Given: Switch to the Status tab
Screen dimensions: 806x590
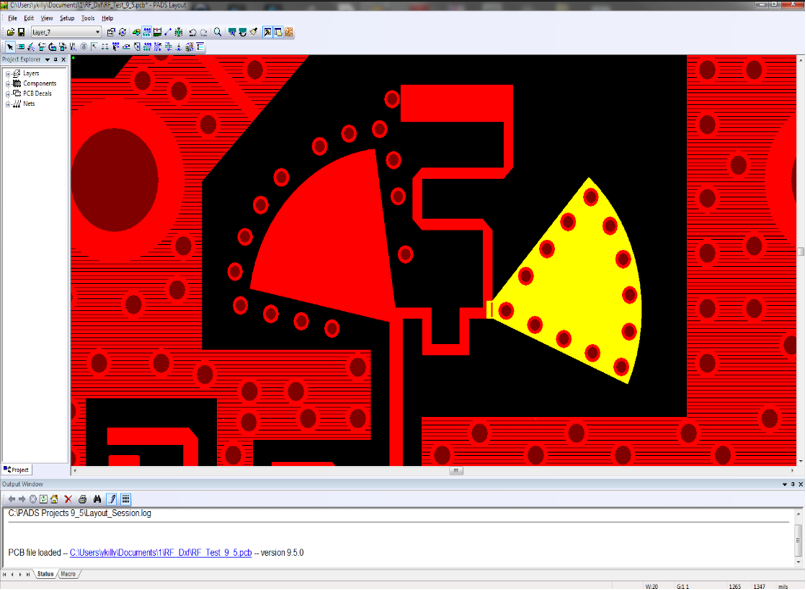Looking at the screenshot, I should tap(45, 574).
